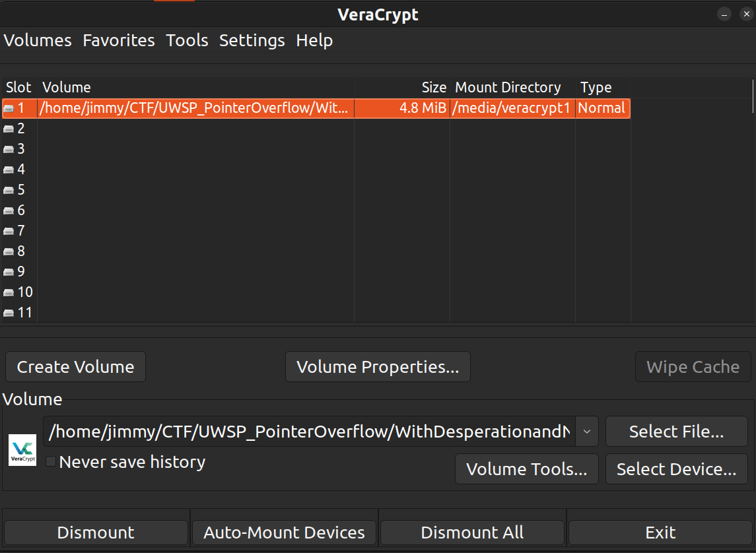The height and width of the screenshot is (553, 756).
Task: Click the Dismount button
Action: tap(96, 533)
